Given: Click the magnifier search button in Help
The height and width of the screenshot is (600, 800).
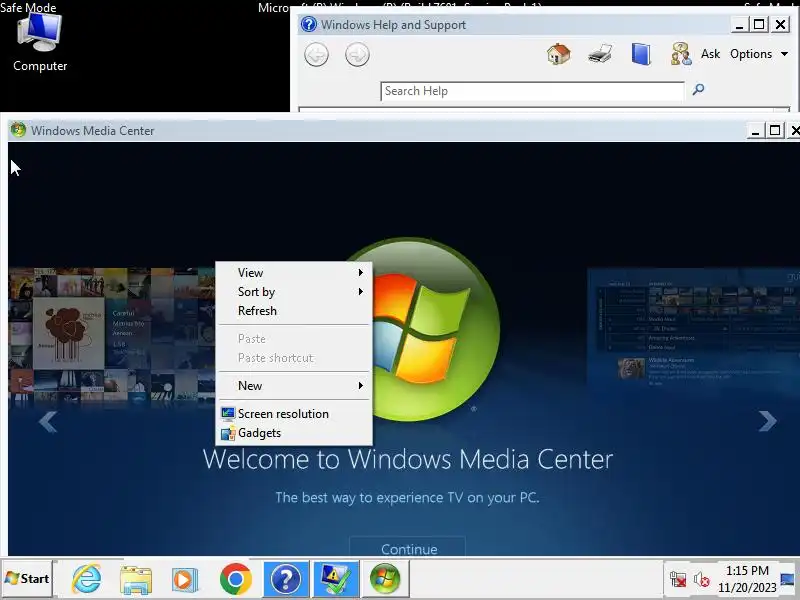Looking at the screenshot, I should click(x=698, y=90).
